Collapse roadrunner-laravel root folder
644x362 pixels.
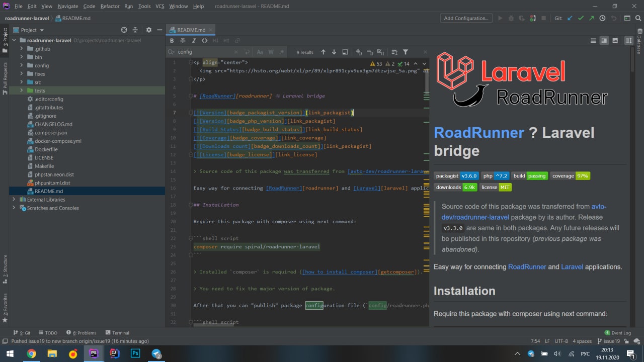[15, 40]
